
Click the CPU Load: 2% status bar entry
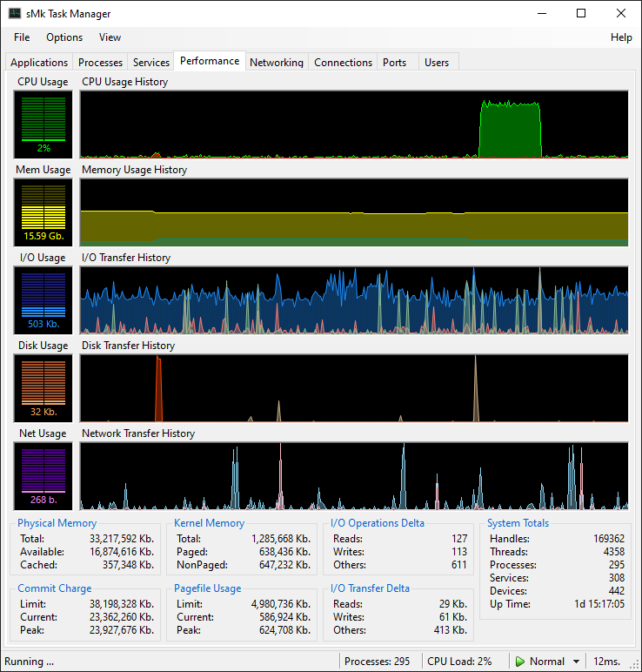459,662
